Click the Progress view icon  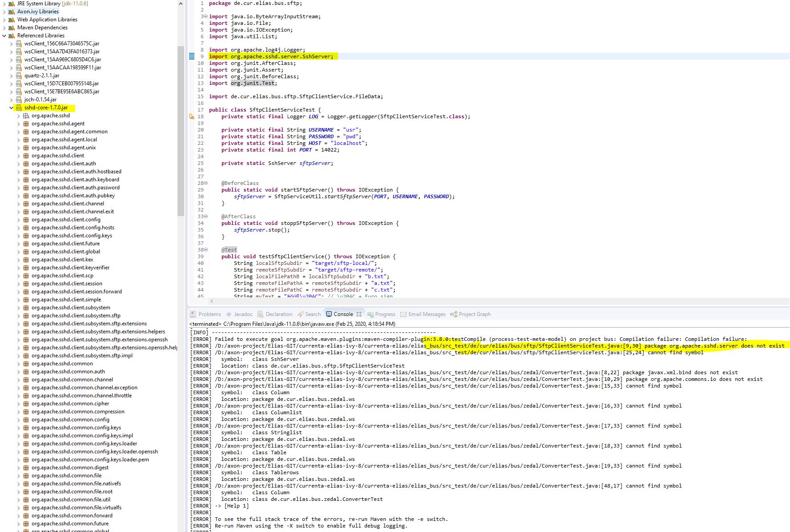[x=371, y=314]
